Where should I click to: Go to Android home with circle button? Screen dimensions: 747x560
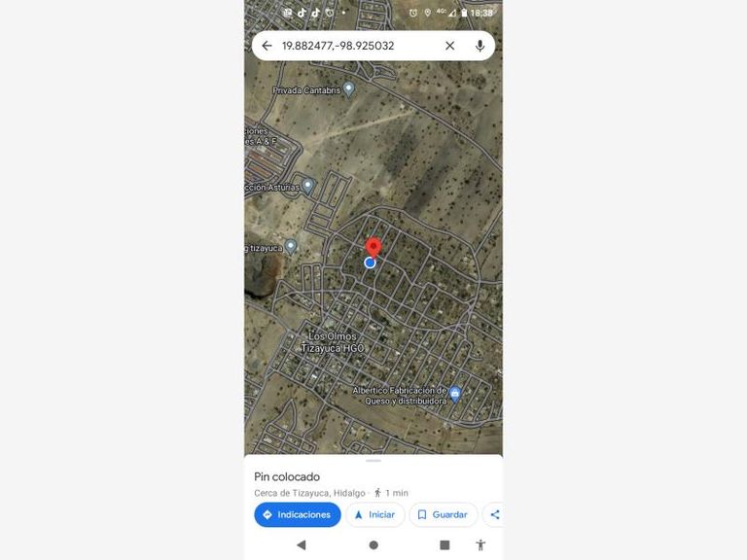[373, 544]
